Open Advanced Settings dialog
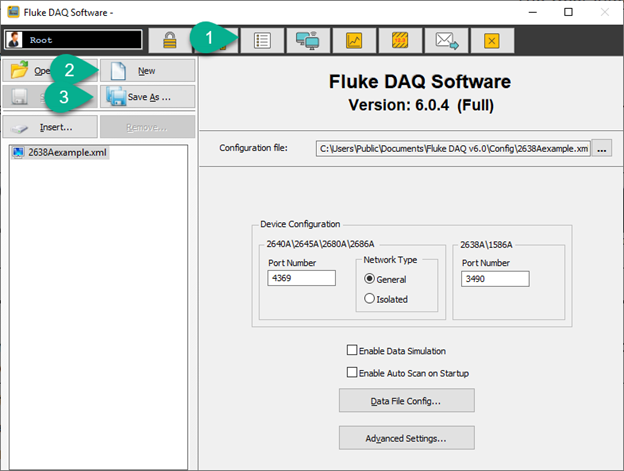 click(x=406, y=438)
